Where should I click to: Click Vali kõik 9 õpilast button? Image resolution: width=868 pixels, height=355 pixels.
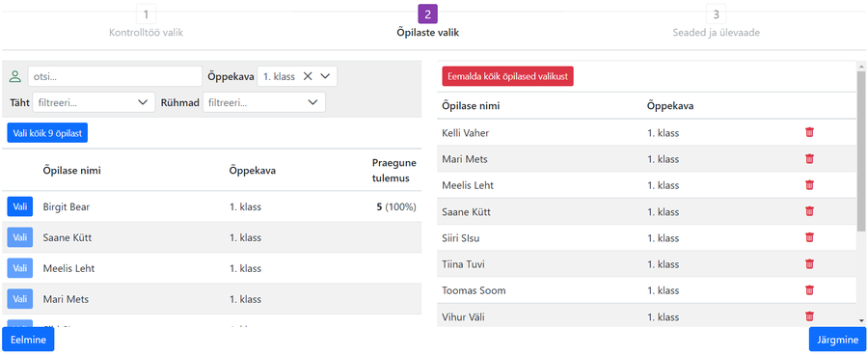coord(47,133)
